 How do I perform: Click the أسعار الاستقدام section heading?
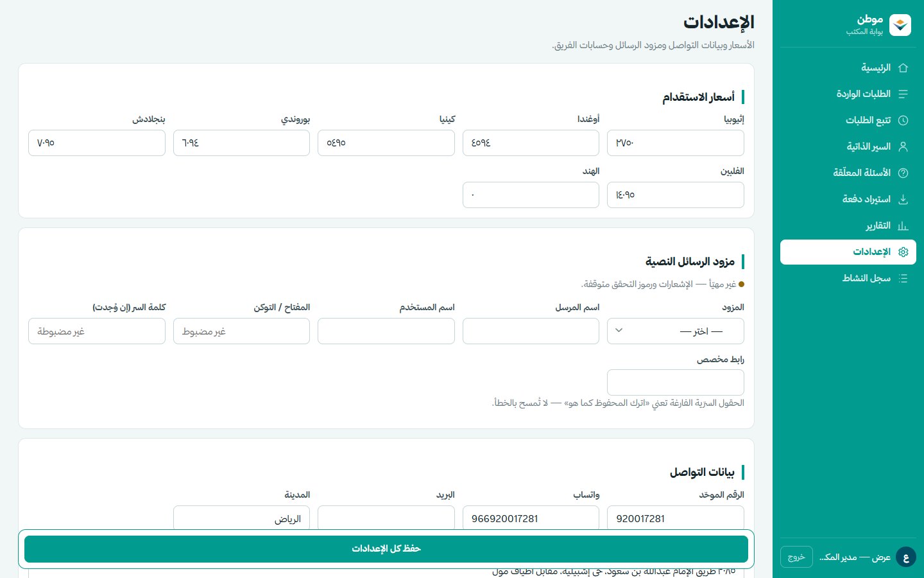698,97
